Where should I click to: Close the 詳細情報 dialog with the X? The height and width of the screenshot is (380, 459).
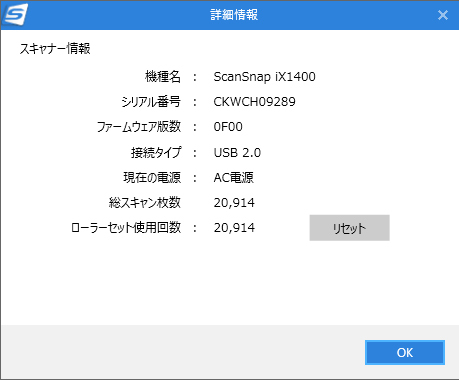[x=443, y=15]
